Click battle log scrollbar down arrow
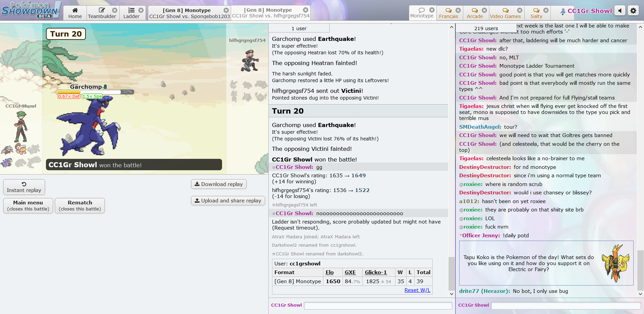Viewport: 644px width, 314px height. tap(451, 294)
